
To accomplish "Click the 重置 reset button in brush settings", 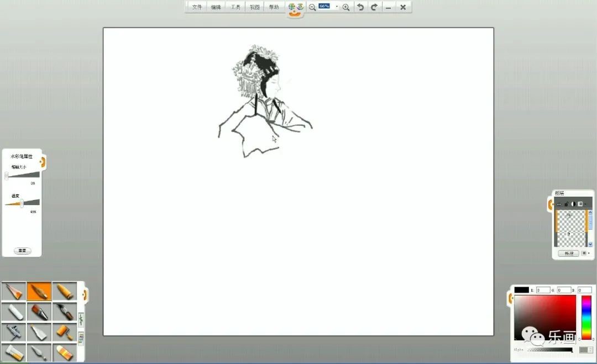I will point(22,251).
